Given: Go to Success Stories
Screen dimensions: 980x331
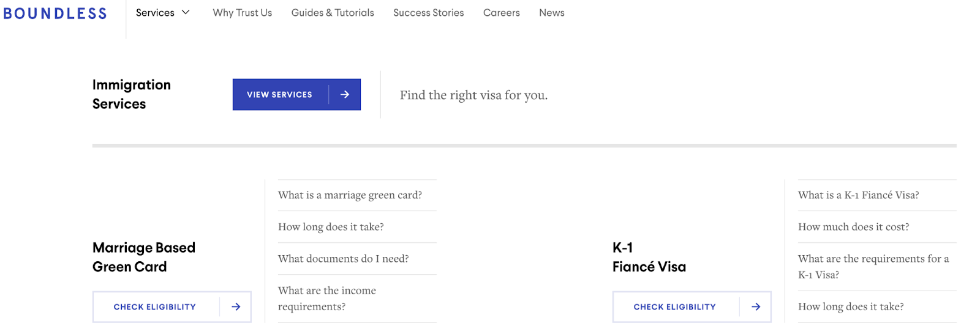Looking at the screenshot, I should [x=428, y=13].
